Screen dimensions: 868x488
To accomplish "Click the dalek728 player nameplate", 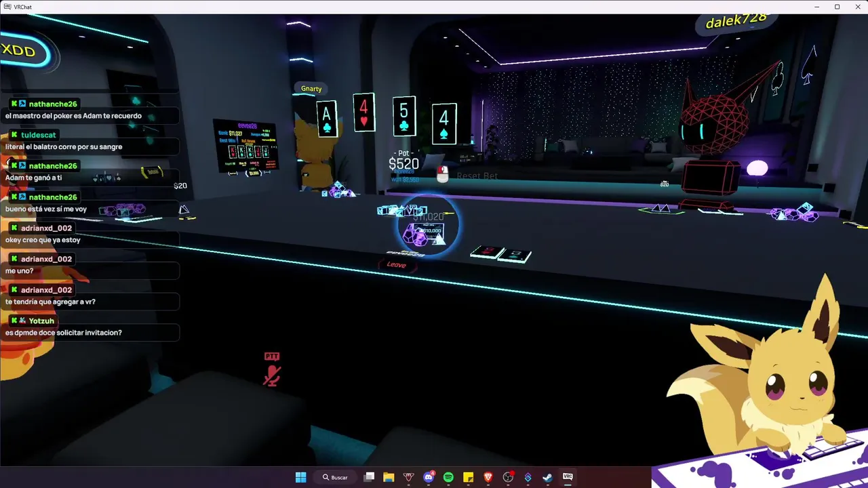I will pyautogui.click(x=736, y=20).
